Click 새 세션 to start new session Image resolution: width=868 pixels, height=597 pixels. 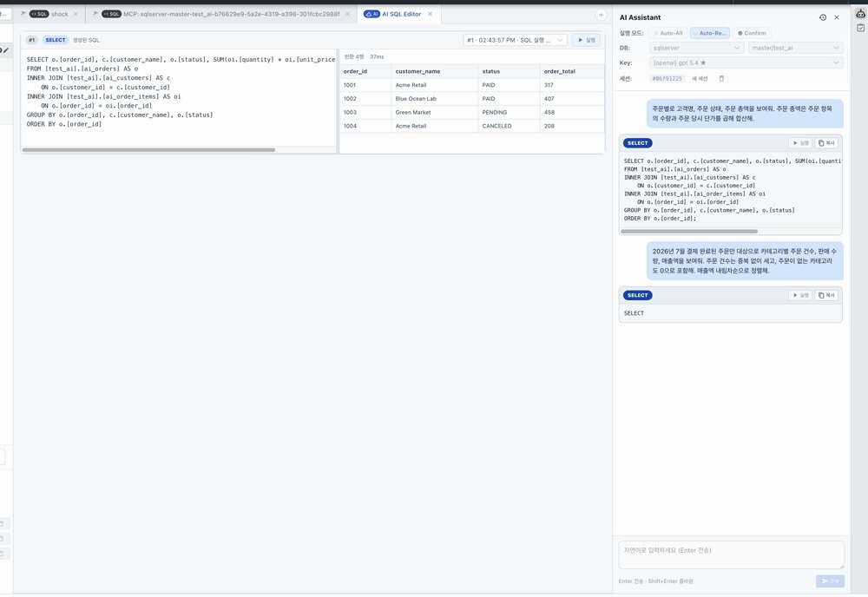click(x=700, y=79)
